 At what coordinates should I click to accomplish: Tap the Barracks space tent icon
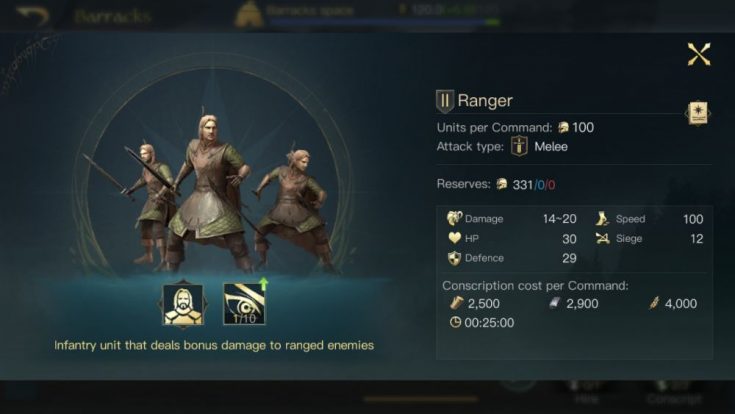pos(248,14)
